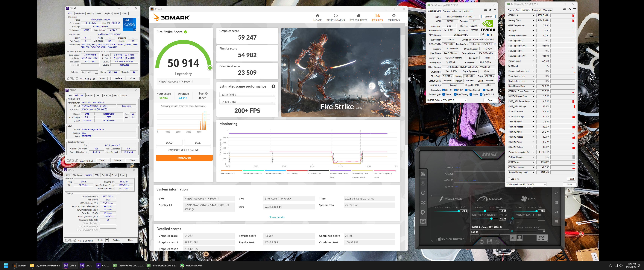Viewport: 644px width, 270px height.
Task: Click the refresh icon in the GPU-Z Graphics Card window
Action: click(490, 10)
